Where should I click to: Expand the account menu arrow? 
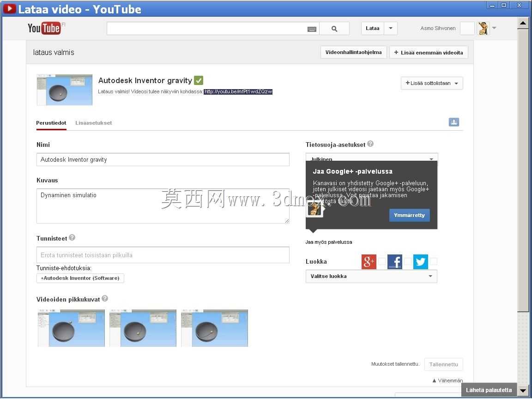click(x=494, y=28)
